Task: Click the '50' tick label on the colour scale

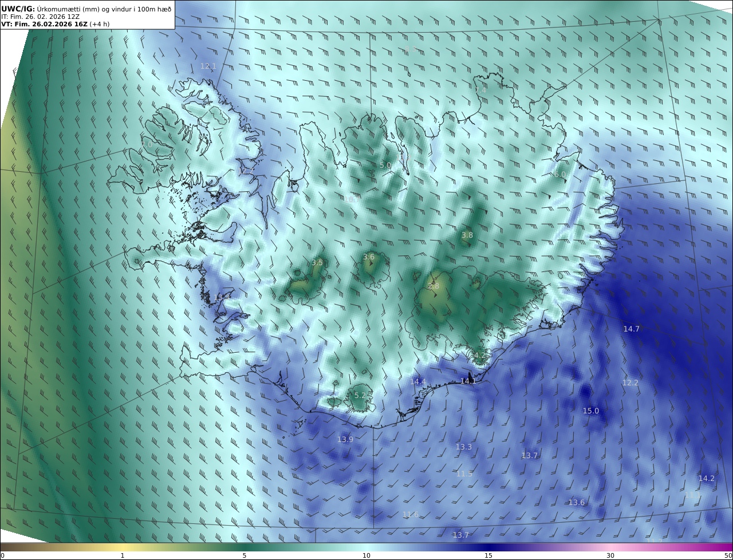Action: (728, 555)
